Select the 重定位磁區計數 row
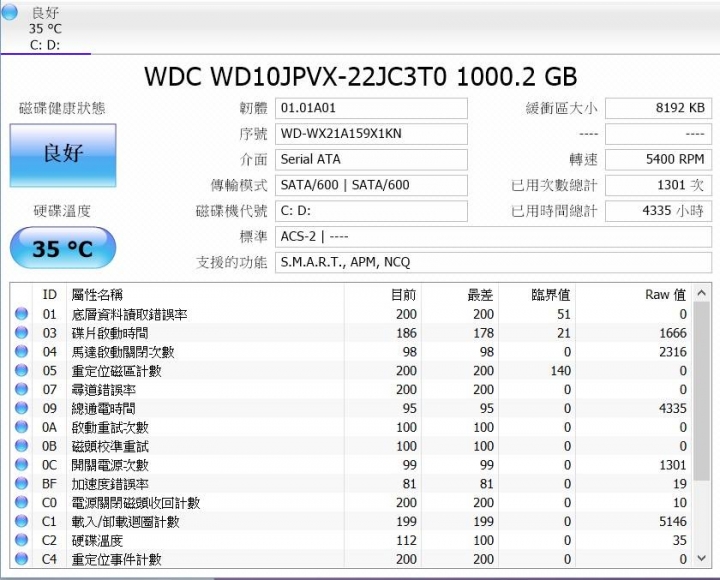This screenshot has width=720, height=580. coord(351,371)
